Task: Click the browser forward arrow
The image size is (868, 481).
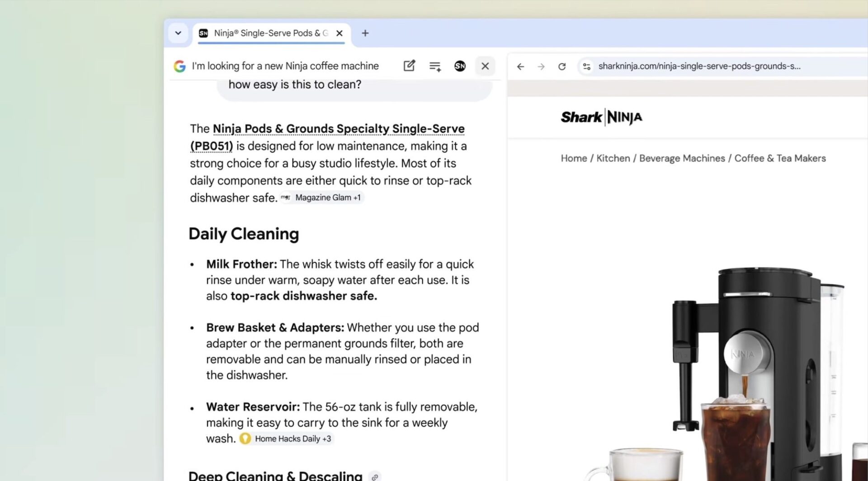Action: point(541,66)
